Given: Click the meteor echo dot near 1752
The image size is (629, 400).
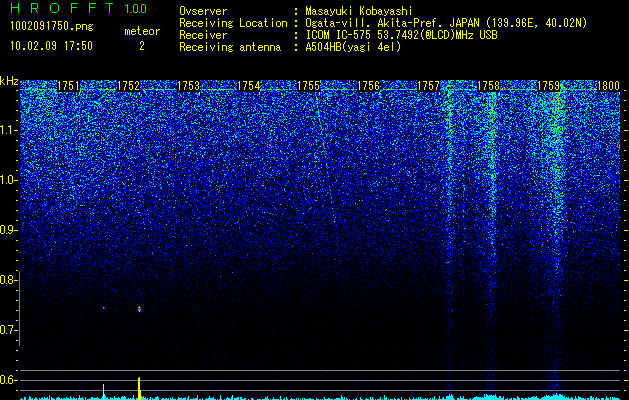Looking at the screenshot, I should coord(139,309).
